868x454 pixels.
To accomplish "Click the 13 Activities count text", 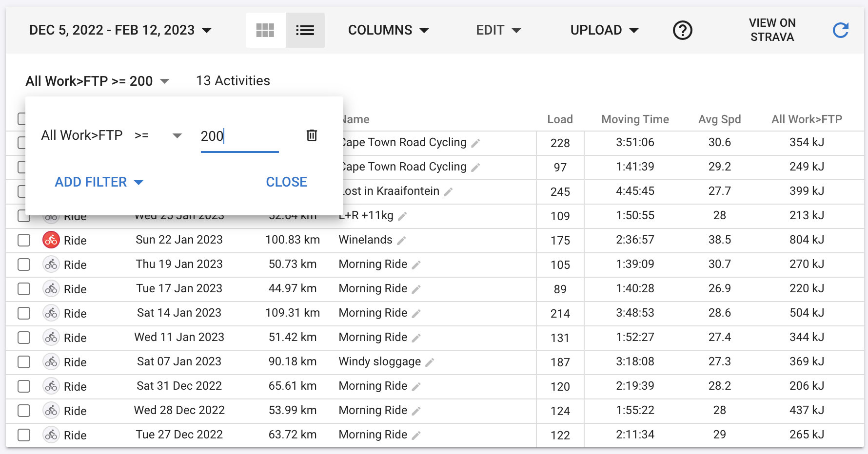I will pos(233,81).
